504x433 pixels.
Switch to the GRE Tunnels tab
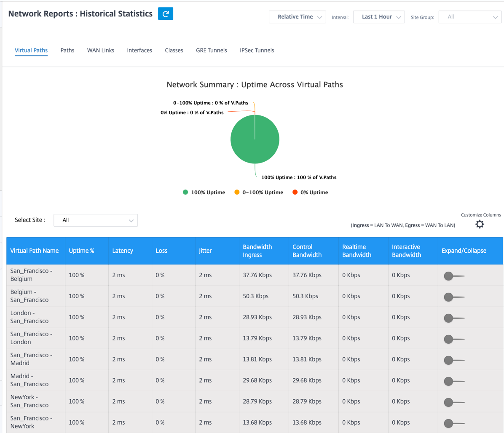(212, 51)
